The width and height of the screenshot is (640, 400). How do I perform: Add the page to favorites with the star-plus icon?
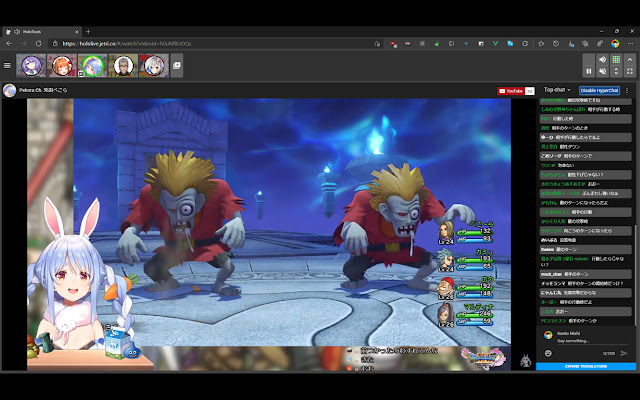click(377, 43)
